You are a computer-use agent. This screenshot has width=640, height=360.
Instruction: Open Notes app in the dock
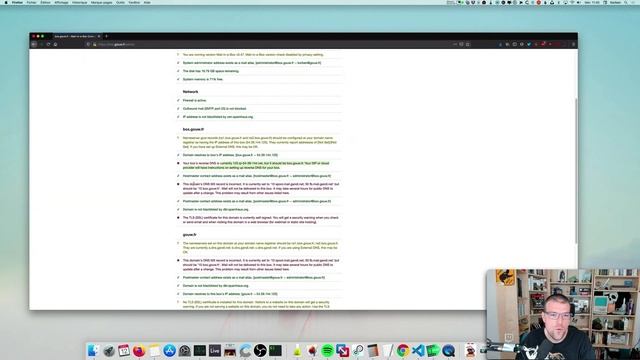click(154, 350)
